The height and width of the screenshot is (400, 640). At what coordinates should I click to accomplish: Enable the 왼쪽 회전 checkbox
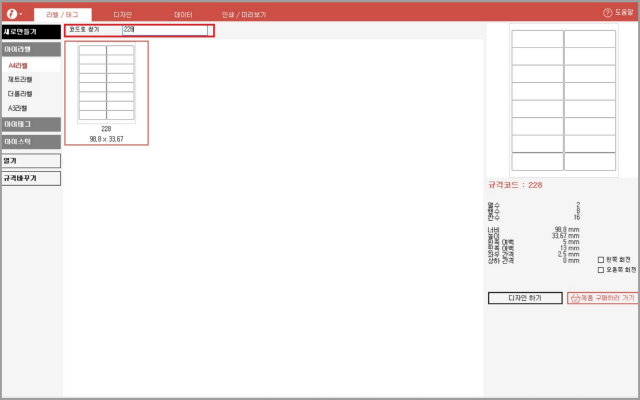click(601, 260)
